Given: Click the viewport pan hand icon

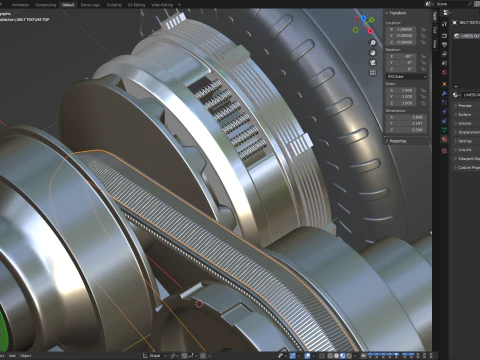Looking at the screenshot, I should coord(373,53).
